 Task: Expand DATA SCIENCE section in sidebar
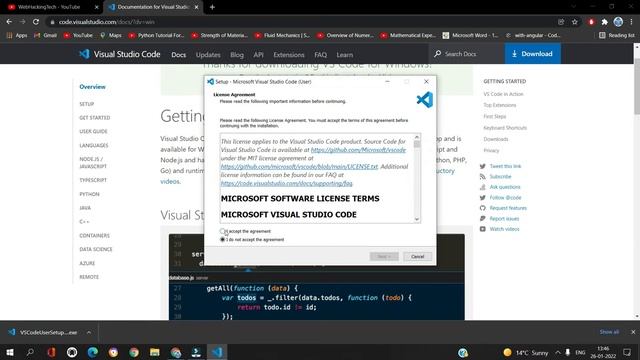pyautogui.click(x=96, y=249)
